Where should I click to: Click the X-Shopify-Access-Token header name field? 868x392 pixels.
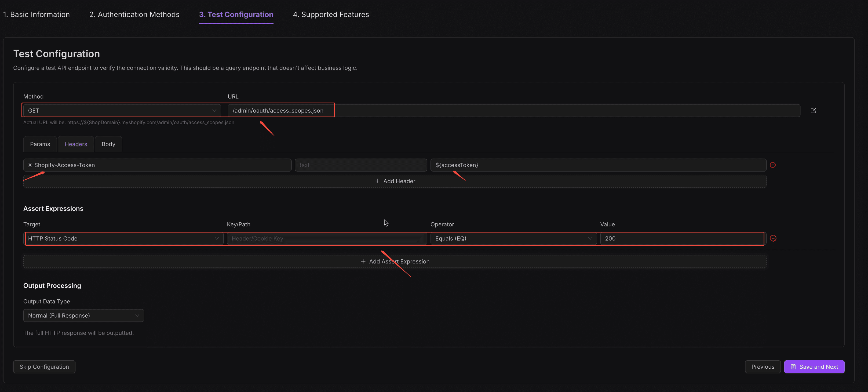157,165
